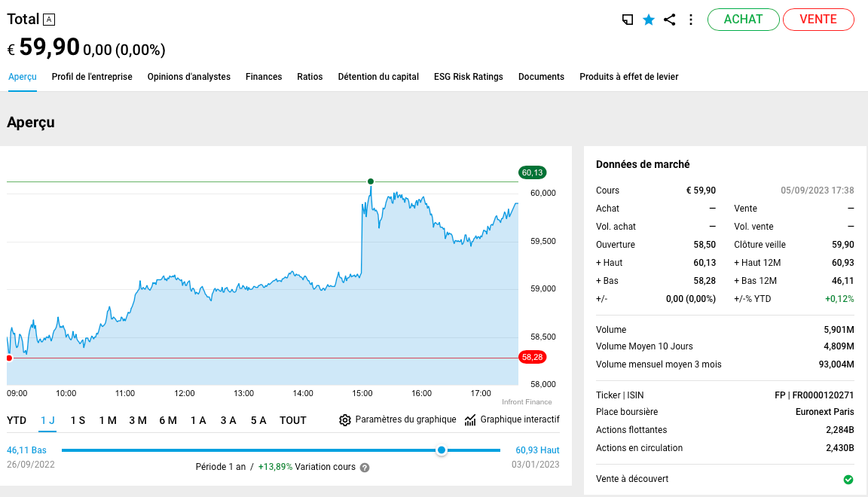Select the 1 A chart period
Image resolution: width=868 pixels, height=497 pixels.
198,421
